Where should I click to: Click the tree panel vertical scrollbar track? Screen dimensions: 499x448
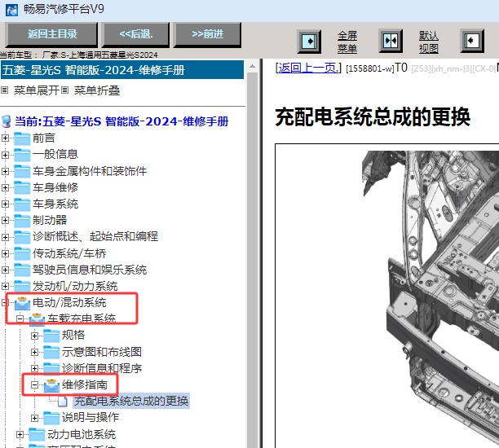click(253, 260)
